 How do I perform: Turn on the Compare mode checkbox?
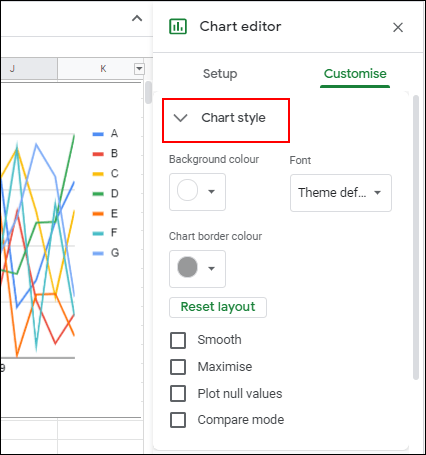click(x=178, y=420)
